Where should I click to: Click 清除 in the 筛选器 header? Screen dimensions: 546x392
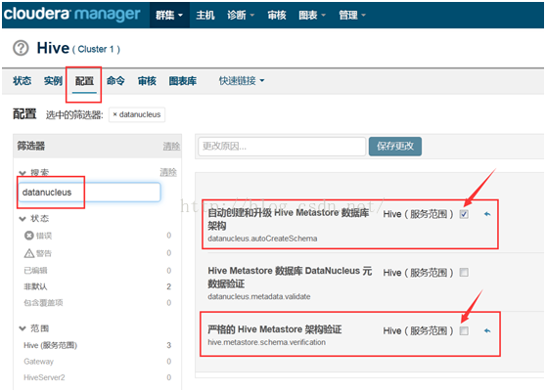click(x=171, y=147)
